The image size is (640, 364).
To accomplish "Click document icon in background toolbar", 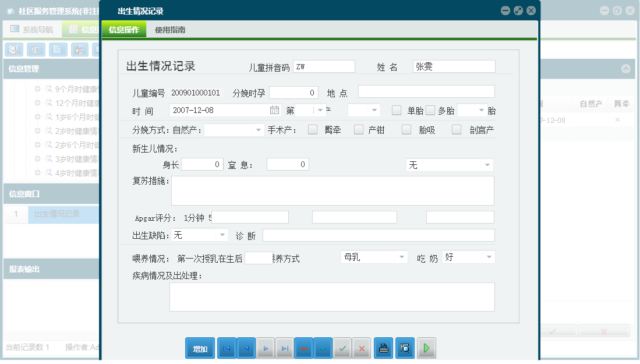I will (58, 50).
